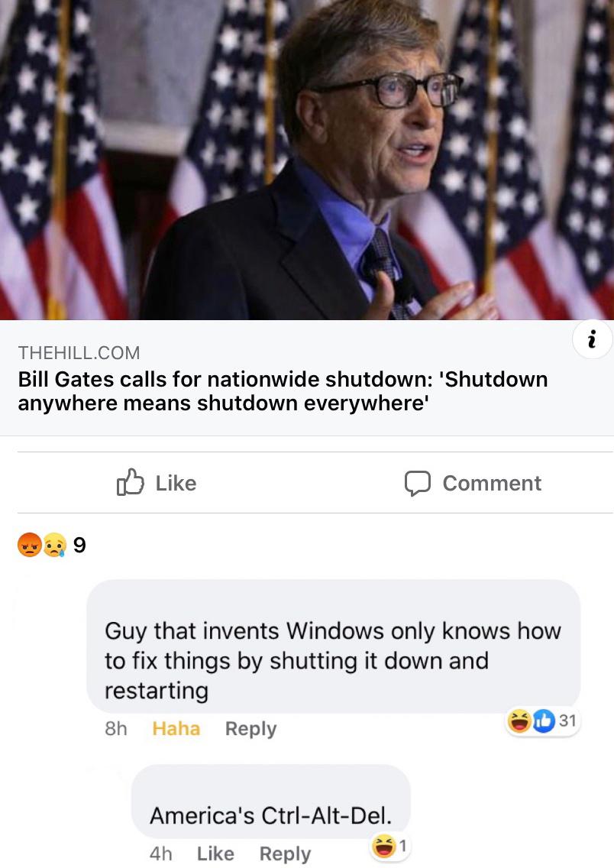View the sad reaction emoji on the post

[x=54, y=545]
